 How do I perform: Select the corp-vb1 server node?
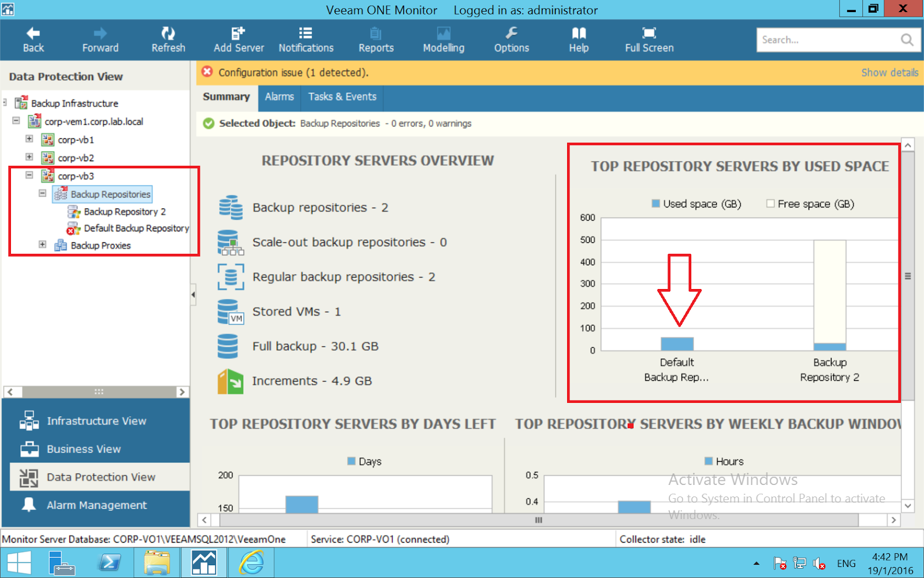click(76, 140)
